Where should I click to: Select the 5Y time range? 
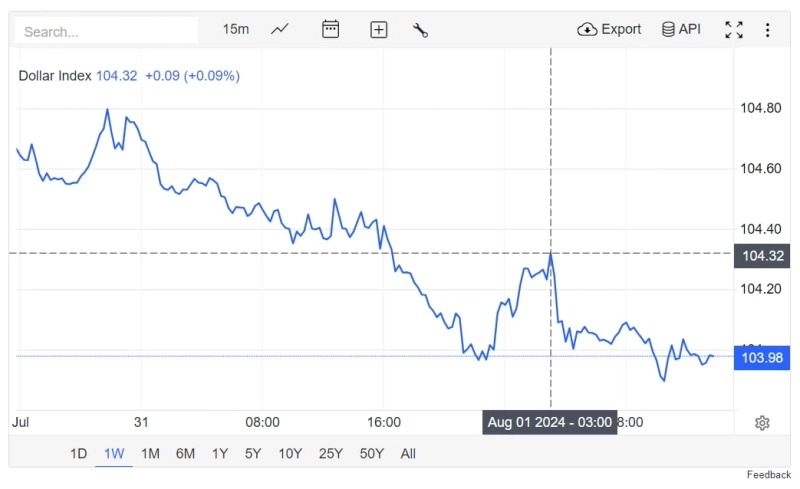point(254,453)
